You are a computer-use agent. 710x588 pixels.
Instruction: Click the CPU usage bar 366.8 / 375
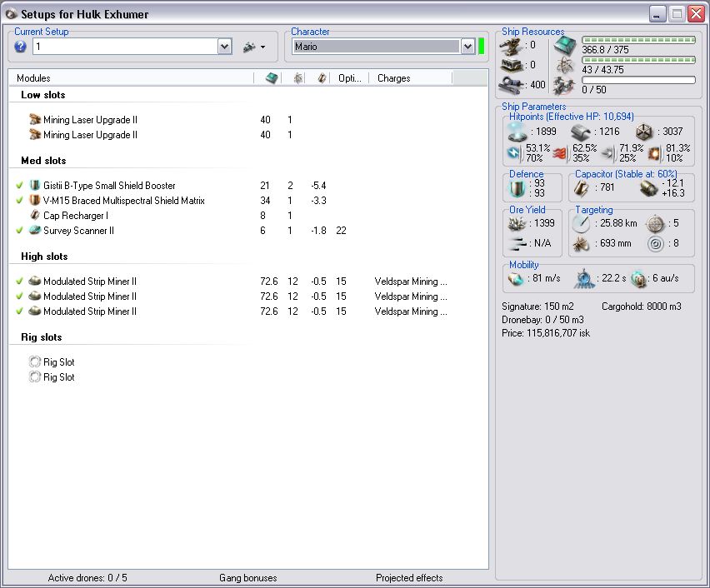tap(638, 40)
